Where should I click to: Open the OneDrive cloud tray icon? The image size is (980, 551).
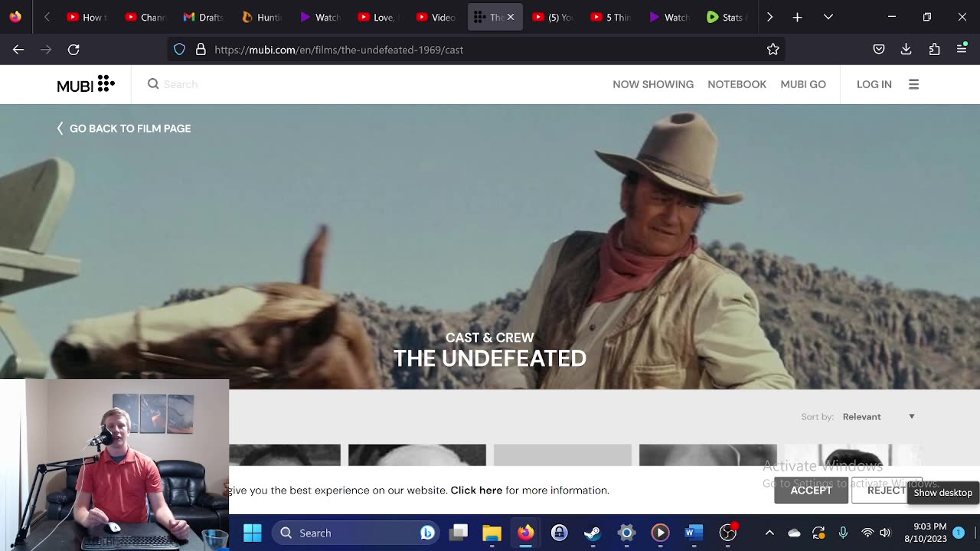point(794,533)
